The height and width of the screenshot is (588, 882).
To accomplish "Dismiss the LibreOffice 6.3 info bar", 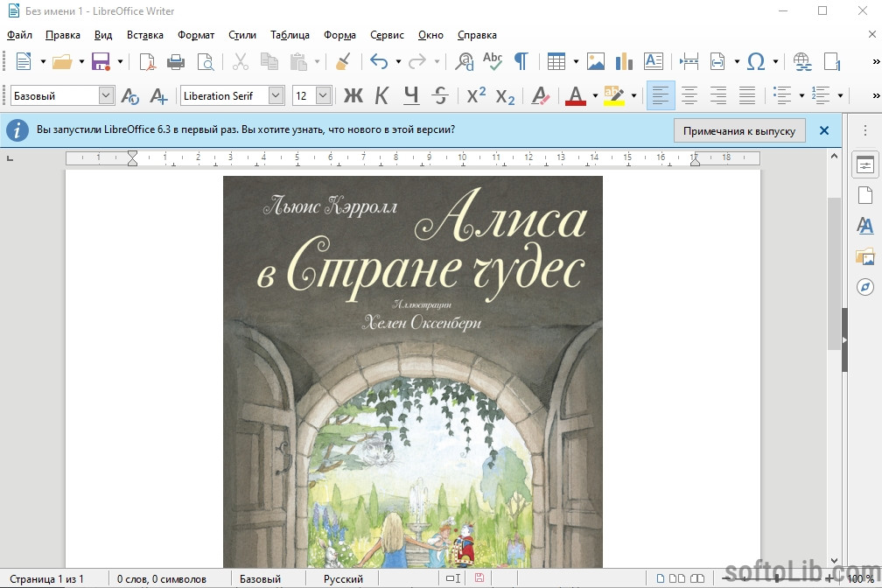I will (824, 130).
